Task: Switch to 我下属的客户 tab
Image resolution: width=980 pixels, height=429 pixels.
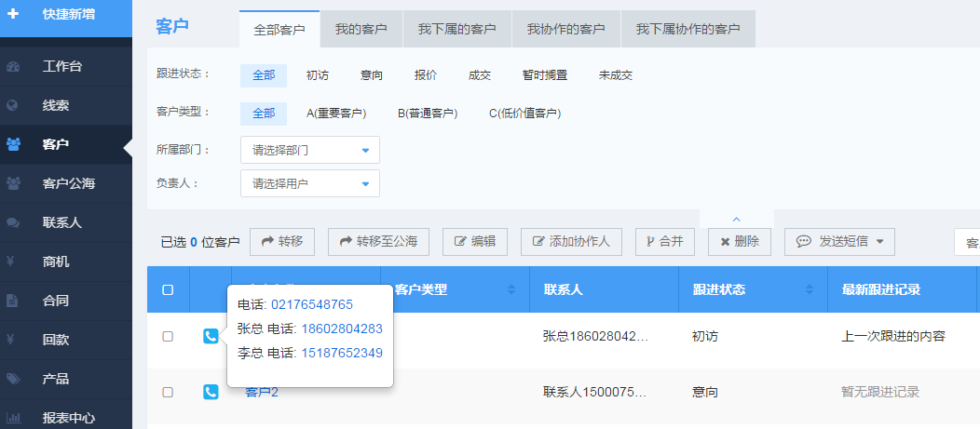Action: (456, 30)
